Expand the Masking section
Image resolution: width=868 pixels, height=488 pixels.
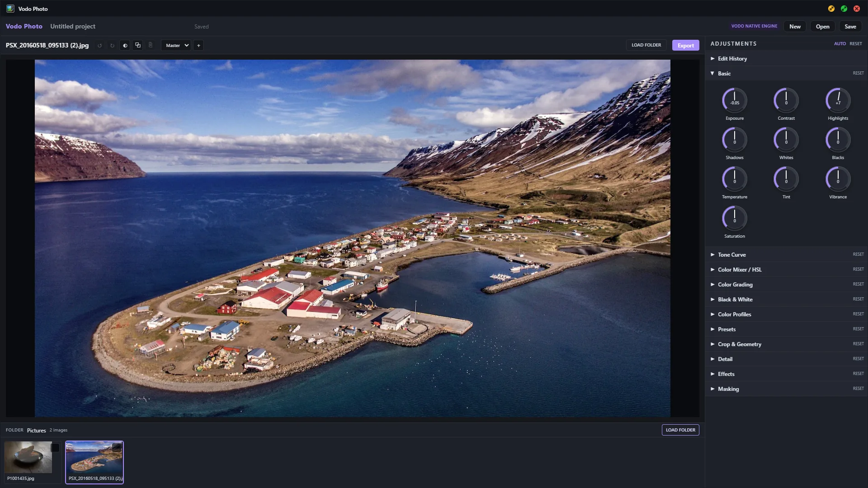click(x=787, y=389)
